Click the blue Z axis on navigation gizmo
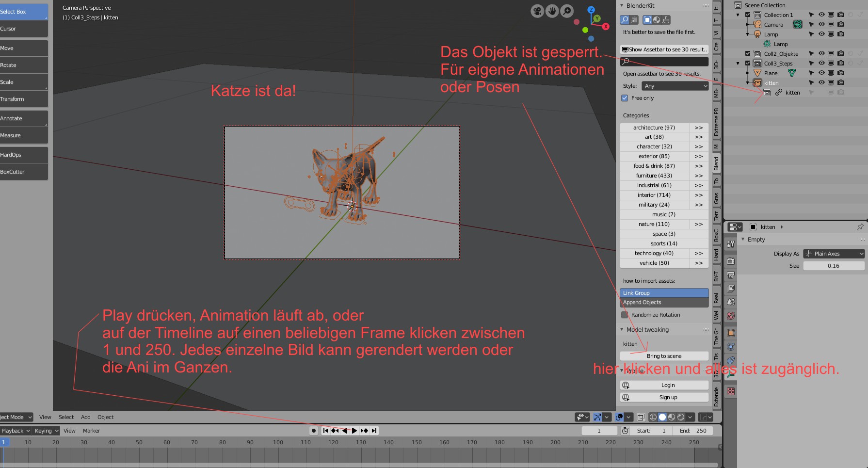This screenshot has height=468, width=868. click(591, 10)
